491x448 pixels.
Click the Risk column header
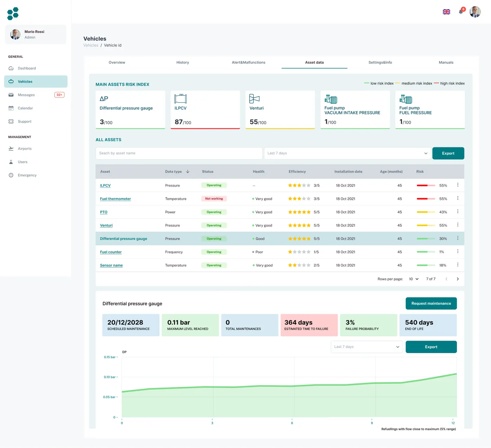click(420, 172)
